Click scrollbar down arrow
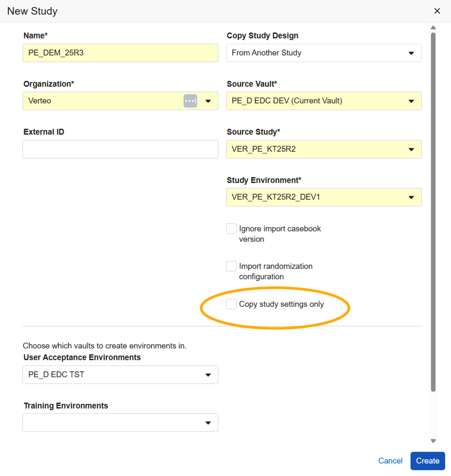The image size is (451, 476). (433, 441)
